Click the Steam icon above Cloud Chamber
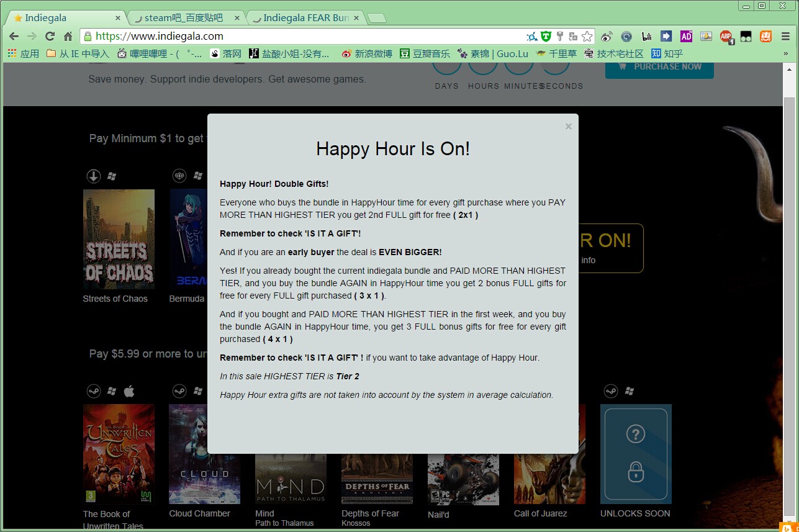 click(x=179, y=391)
